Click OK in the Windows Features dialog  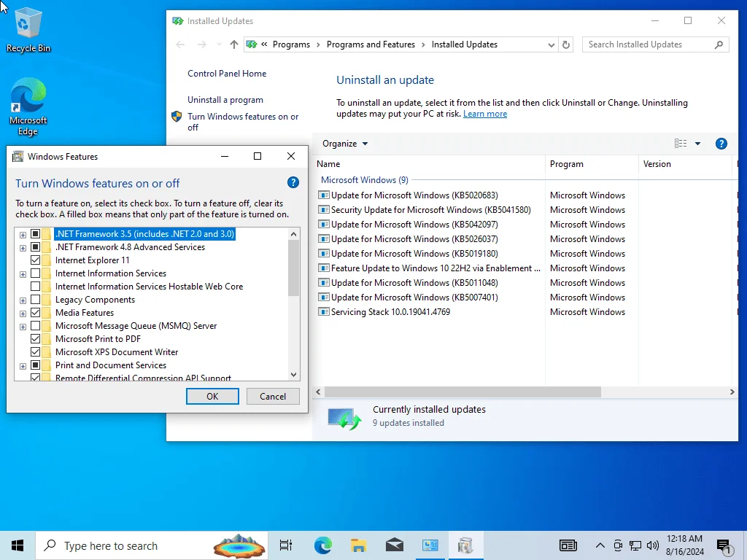212,396
